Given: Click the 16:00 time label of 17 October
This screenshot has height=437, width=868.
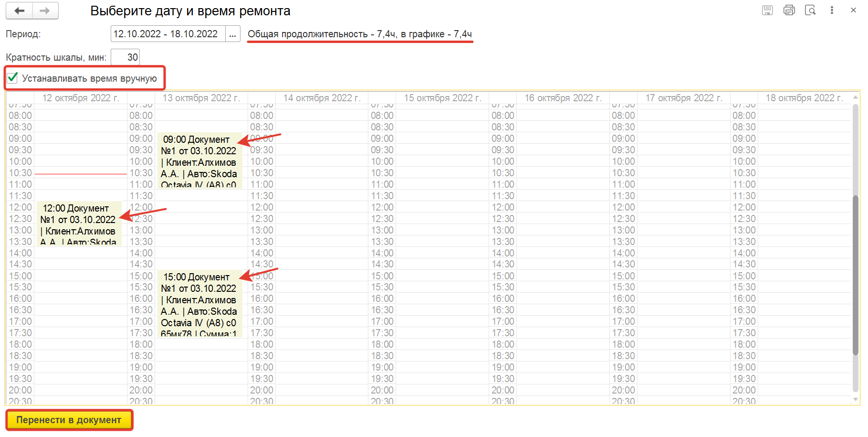Looking at the screenshot, I should click(x=624, y=298).
